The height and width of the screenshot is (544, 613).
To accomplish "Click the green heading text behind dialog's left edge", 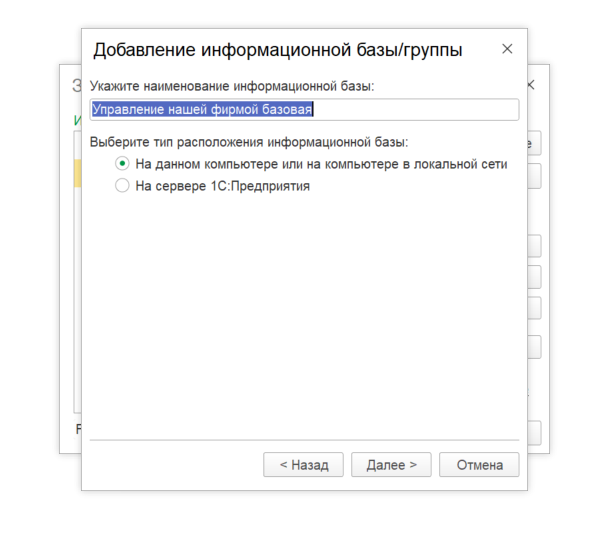I will tap(76, 121).
